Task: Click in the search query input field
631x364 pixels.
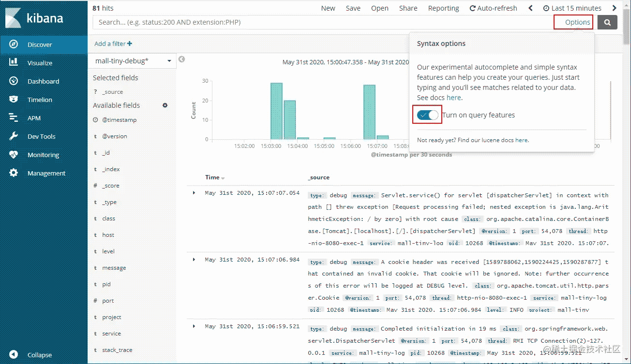Action: [x=319, y=22]
